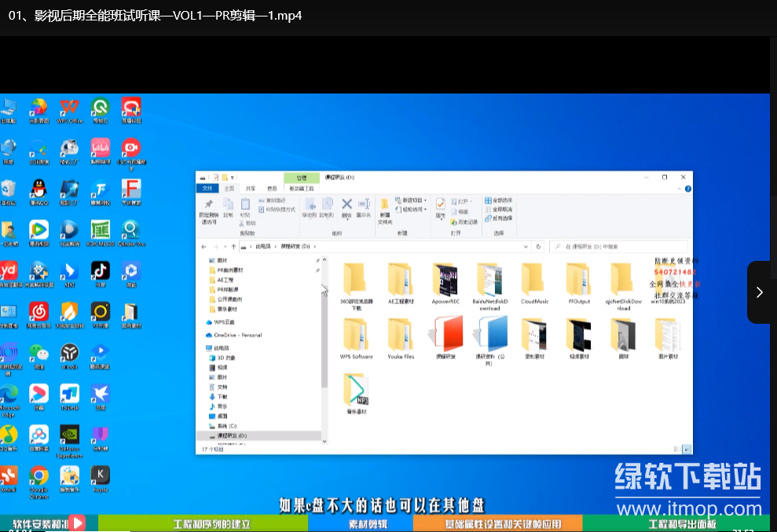The image size is (777, 532).
Task: Switch to the Share (共享) ribbon tab
Action: (251, 189)
